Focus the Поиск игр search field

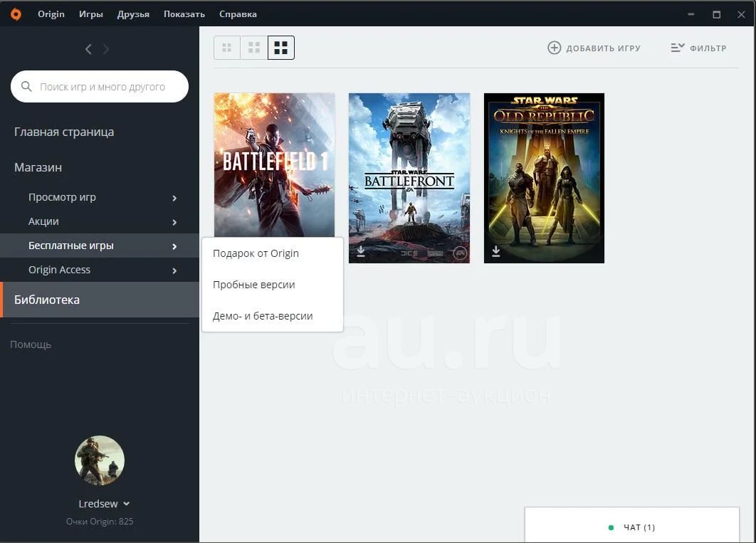coord(100,87)
